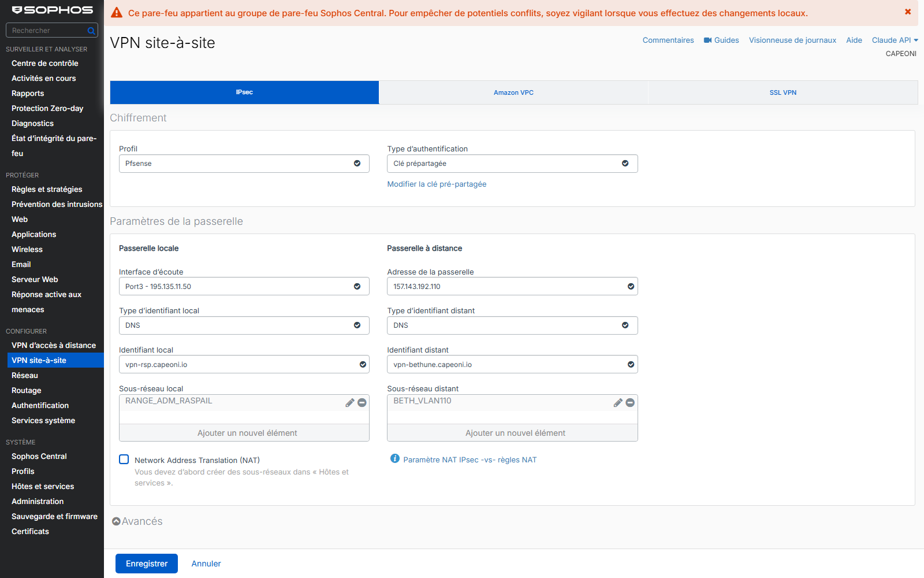Edit RANGE_ADM_RASPAIL with pencil icon

350,403
